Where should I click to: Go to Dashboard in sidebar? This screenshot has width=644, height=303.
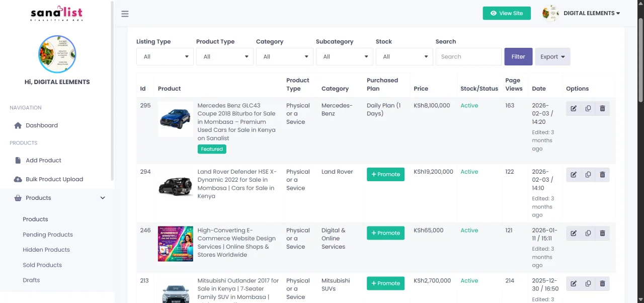point(42,125)
